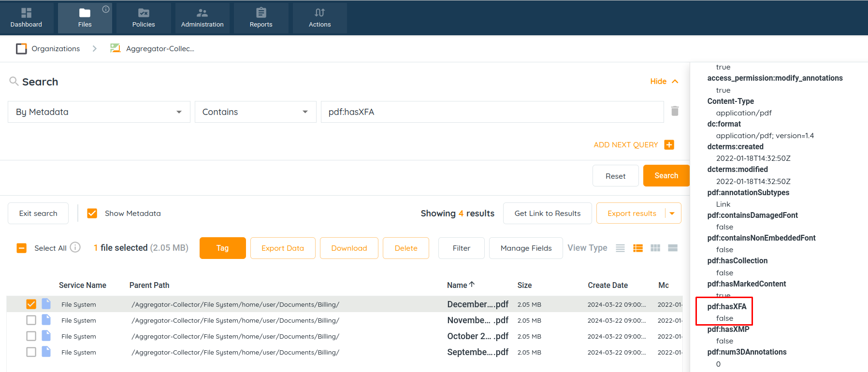Toggle the Show Metadata checkbox
Screen dimensions: 868x372
(92, 213)
